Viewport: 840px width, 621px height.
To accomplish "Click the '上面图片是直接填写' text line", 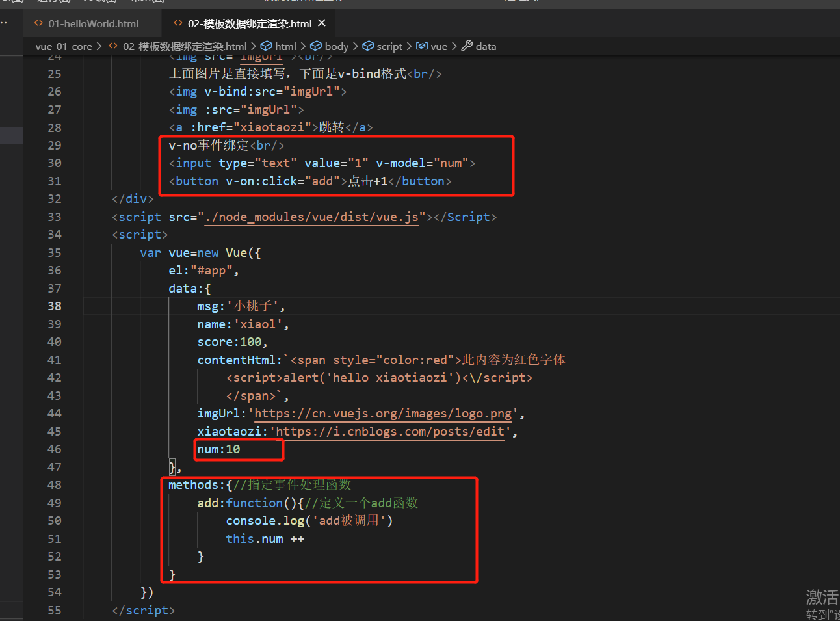I will (x=305, y=74).
